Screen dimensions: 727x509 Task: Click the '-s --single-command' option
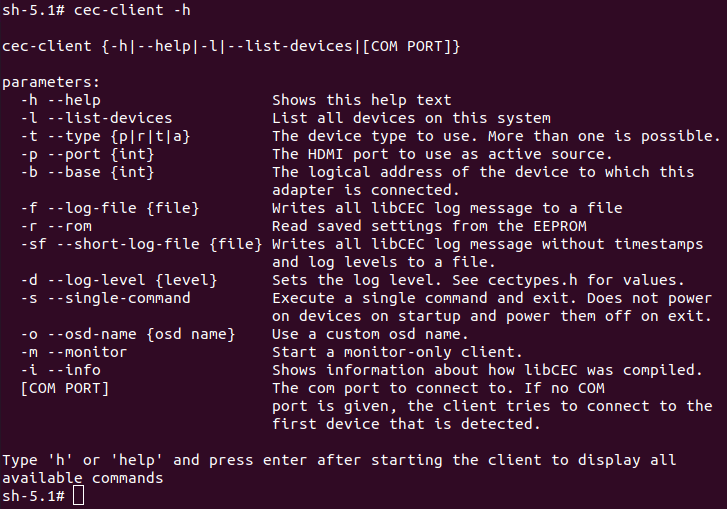[x=105, y=298]
